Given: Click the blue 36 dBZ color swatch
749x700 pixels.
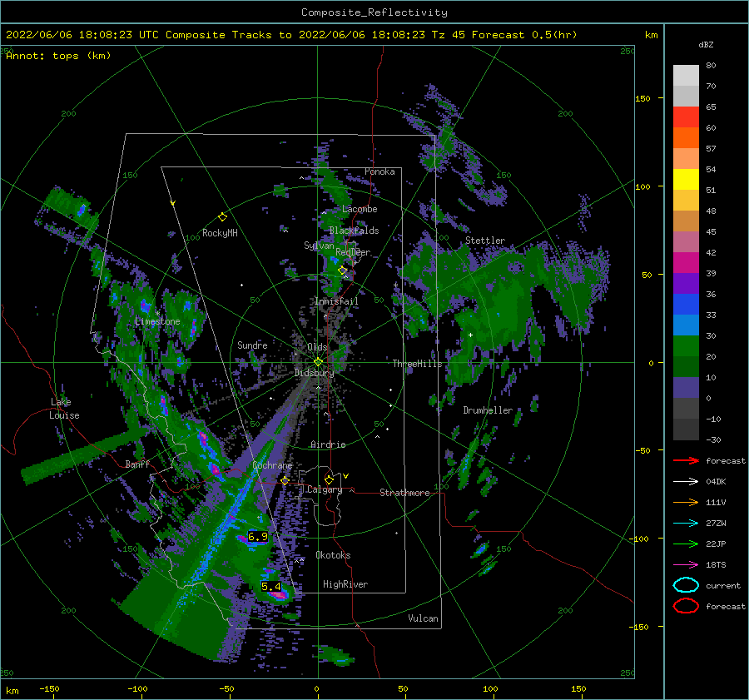Looking at the screenshot, I should pyautogui.click(x=686, y=305).
